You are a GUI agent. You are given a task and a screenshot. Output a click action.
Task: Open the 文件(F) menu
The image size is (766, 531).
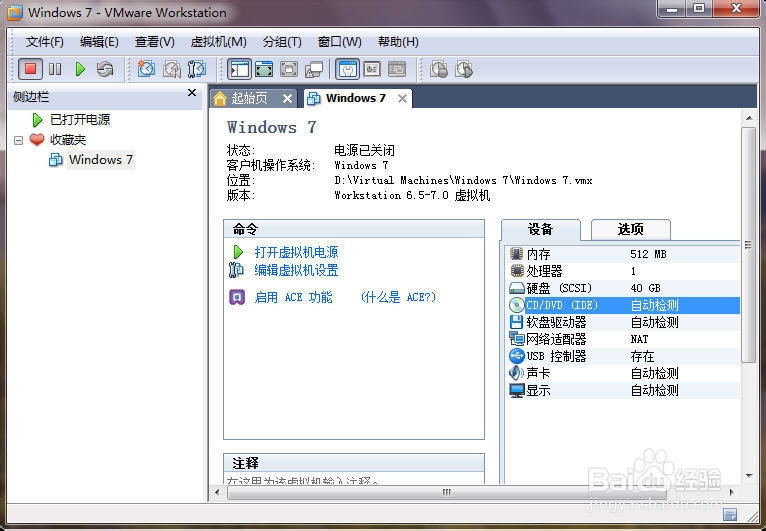point(44,42)
